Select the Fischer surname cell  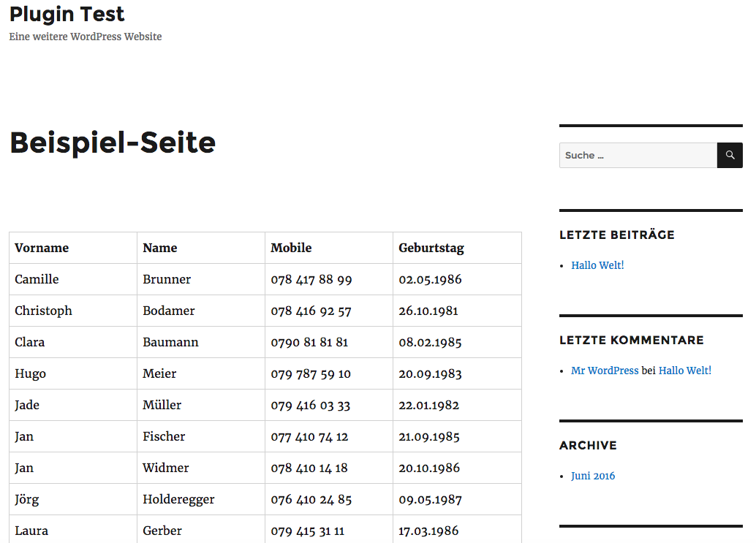click(x=164, y=436)
